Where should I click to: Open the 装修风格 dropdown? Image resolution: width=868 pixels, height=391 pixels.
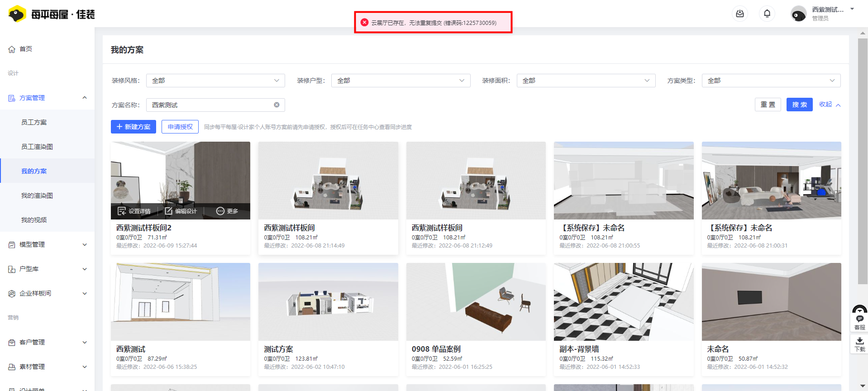(x=215, y=81)
